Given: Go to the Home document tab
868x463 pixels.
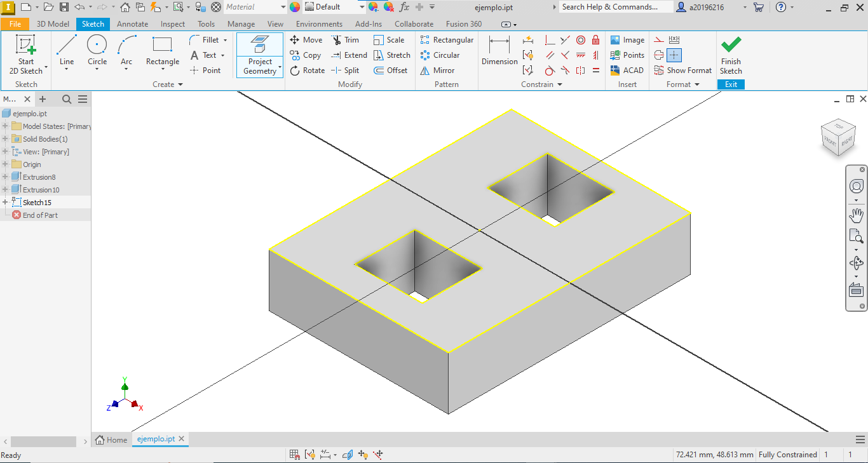Looking at the screenshot, I should [111, 440].
